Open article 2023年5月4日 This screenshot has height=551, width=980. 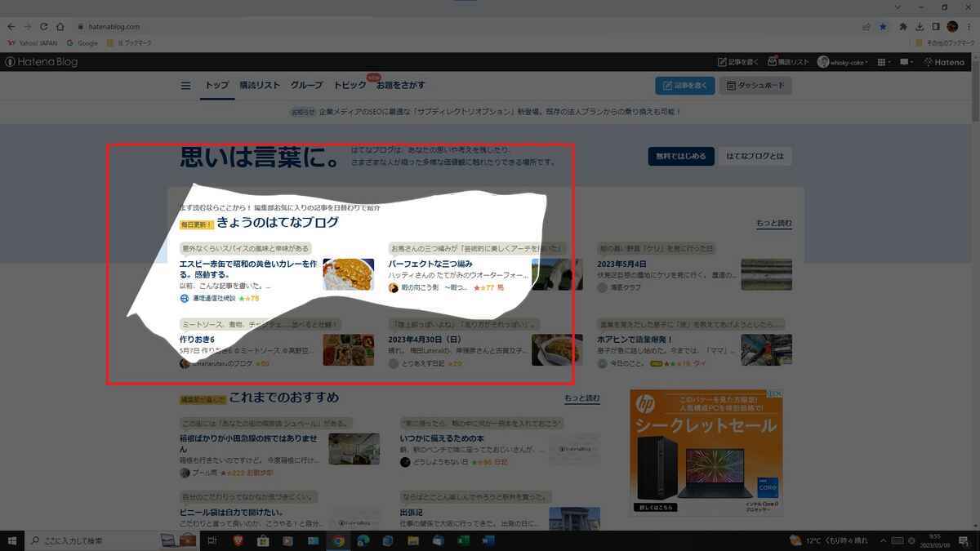click(622, 264)
